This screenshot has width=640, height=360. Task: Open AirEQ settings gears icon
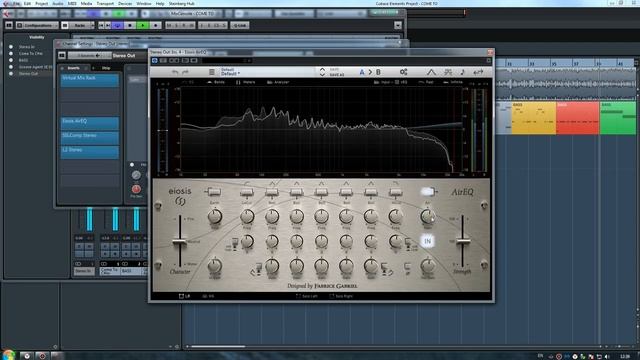403,72
